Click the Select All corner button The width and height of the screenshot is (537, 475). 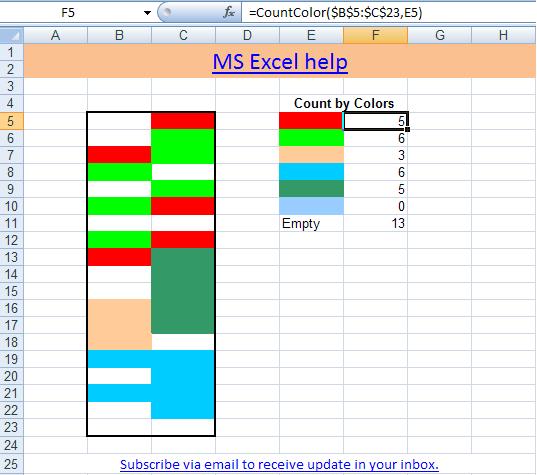(x=12, y=35)
